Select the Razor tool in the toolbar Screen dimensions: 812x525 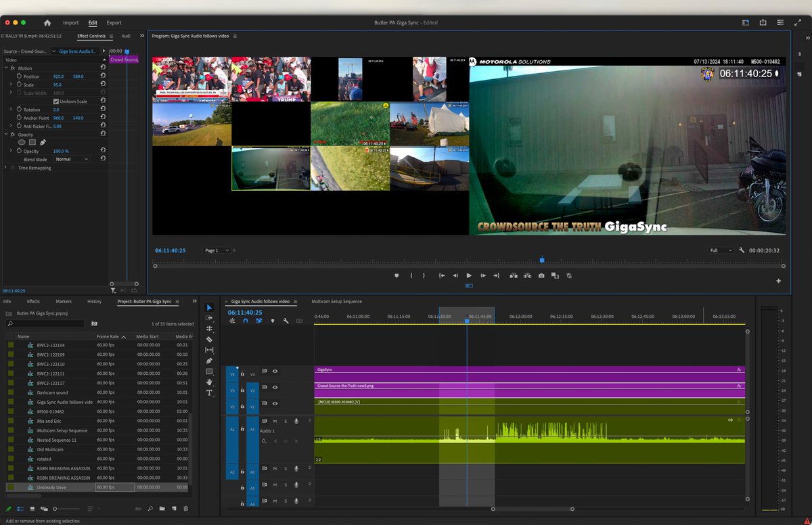[x=209, y=340]
